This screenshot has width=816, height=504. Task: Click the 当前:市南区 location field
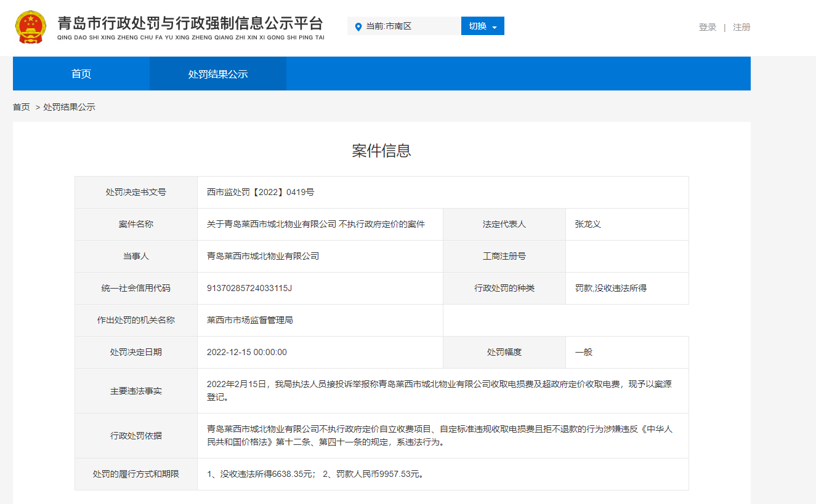click(x=394, y=26)
